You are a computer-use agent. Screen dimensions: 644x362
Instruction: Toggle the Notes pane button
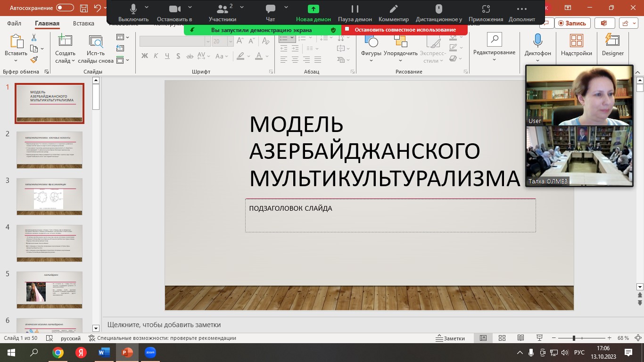pyautogui.click(x=450, y=338)
